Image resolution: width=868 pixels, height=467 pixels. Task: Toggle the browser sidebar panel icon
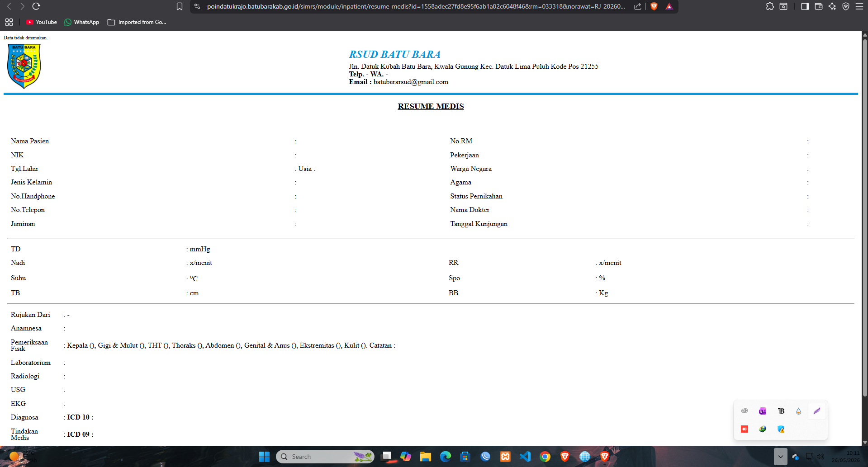pyautogui.click(x=805, y=6)
